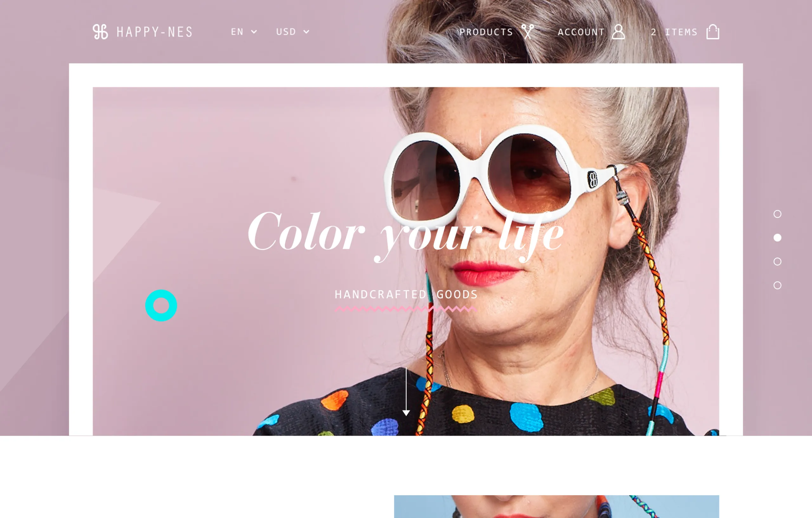Viewport: 812px width, 518px height.
Task: Open the shopping bag icon
Action: click(713, 32)
